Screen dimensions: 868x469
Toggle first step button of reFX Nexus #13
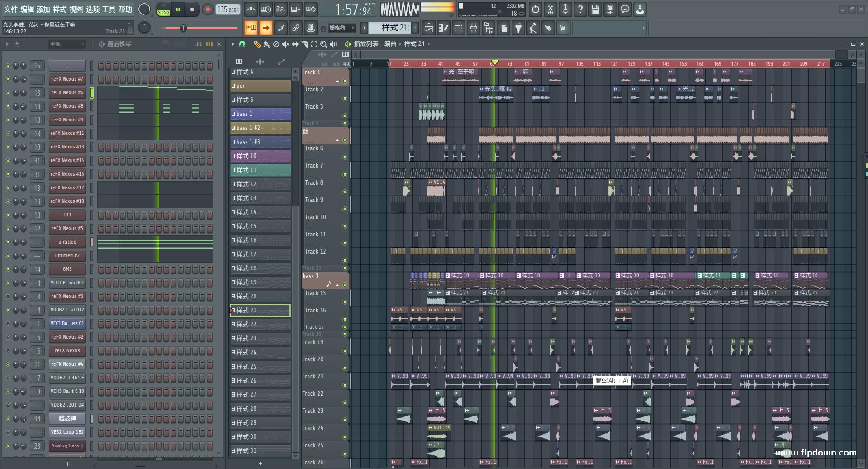click(101, 147)
